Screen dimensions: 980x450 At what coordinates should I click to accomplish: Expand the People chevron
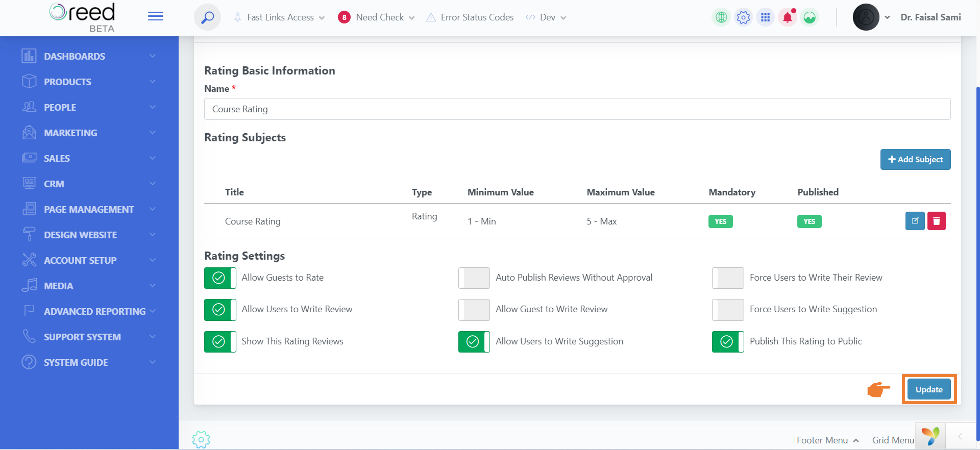pyautogui.click(x=152, y=107)
